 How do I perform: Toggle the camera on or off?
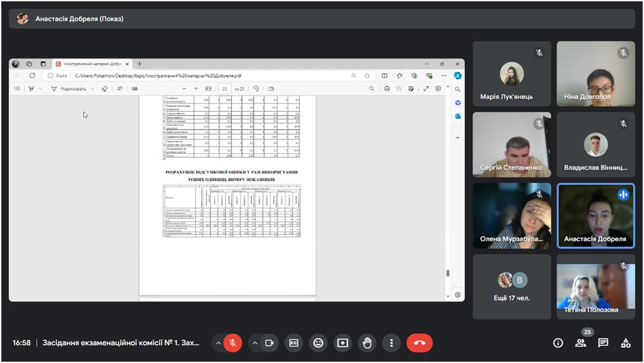[x=269, y=343]
